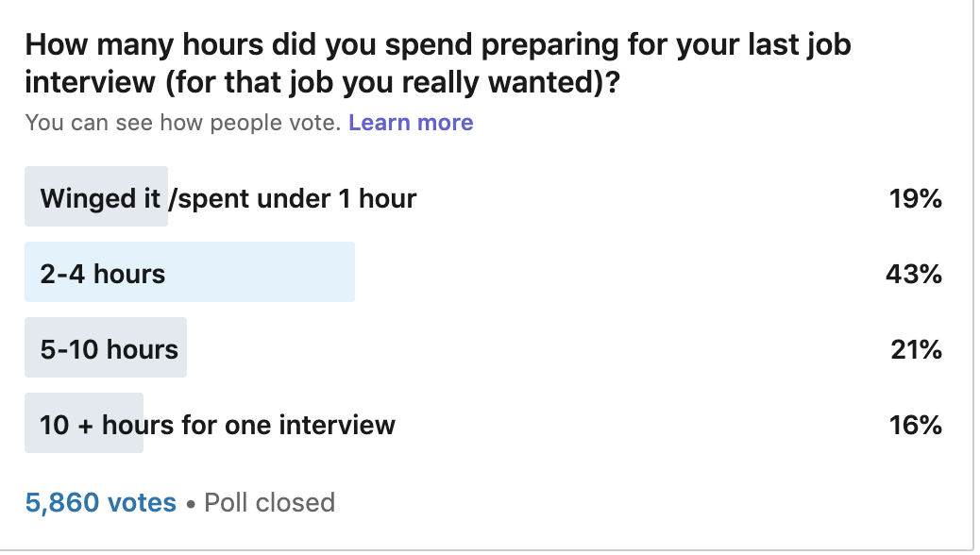
Task: Click the gray bar behind '10 + hours'
Action: (x=84, y=423)
